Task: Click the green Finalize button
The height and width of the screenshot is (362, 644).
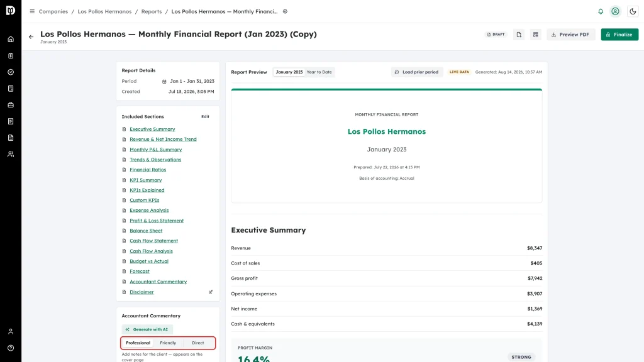Action: [619, 35]
